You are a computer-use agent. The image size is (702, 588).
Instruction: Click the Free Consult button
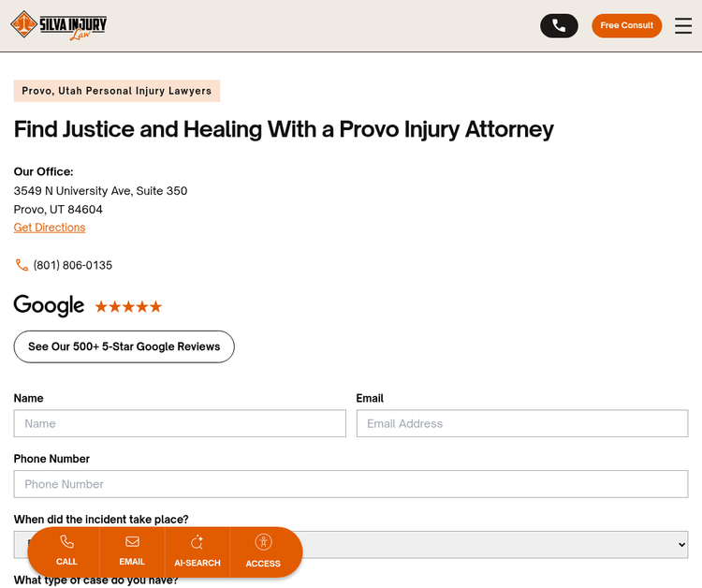tap(626, 25)
